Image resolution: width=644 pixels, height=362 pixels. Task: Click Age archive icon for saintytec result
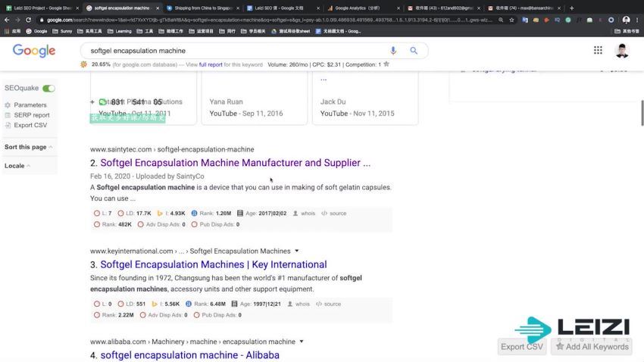[240, 214]
